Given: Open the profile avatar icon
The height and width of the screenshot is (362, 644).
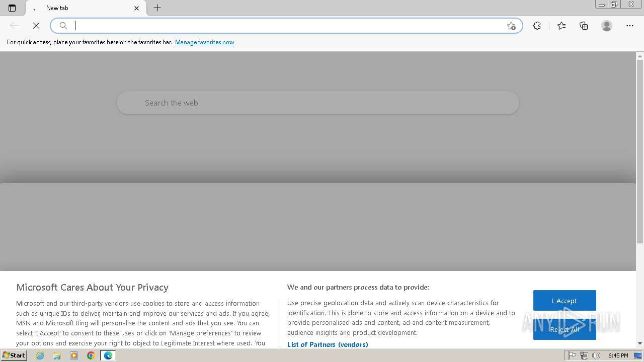Looking at the screenshot, I should click(607, 26).
